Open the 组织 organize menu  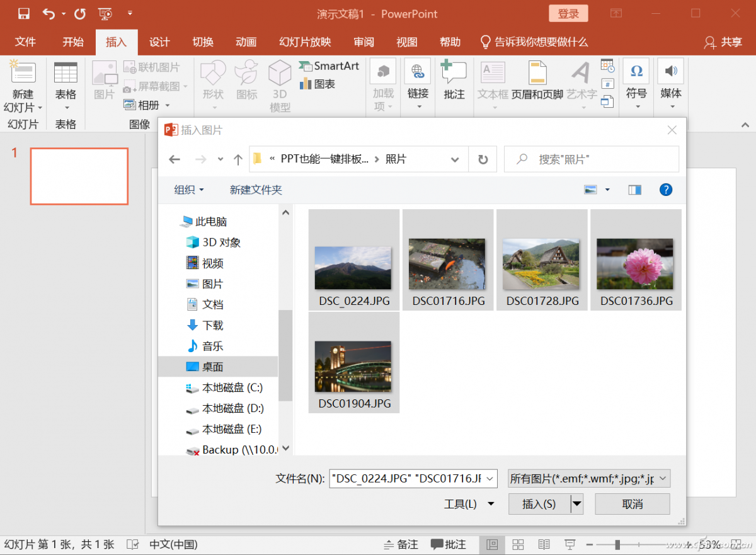189,190
